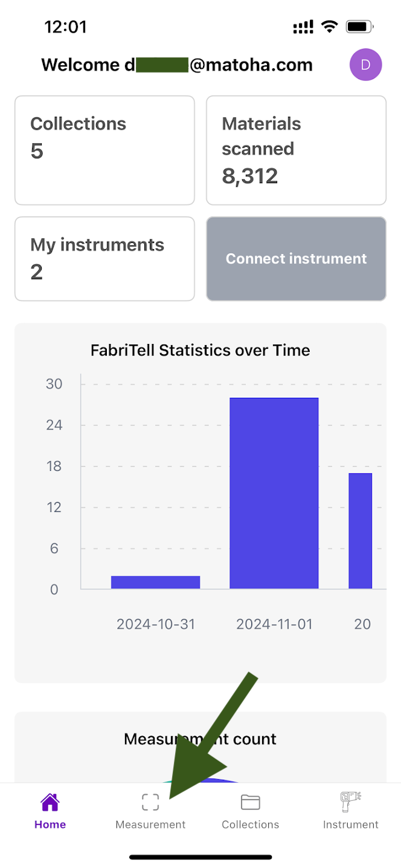
Task: Switch to the Measurement tab label
Action: pos(150,824)
